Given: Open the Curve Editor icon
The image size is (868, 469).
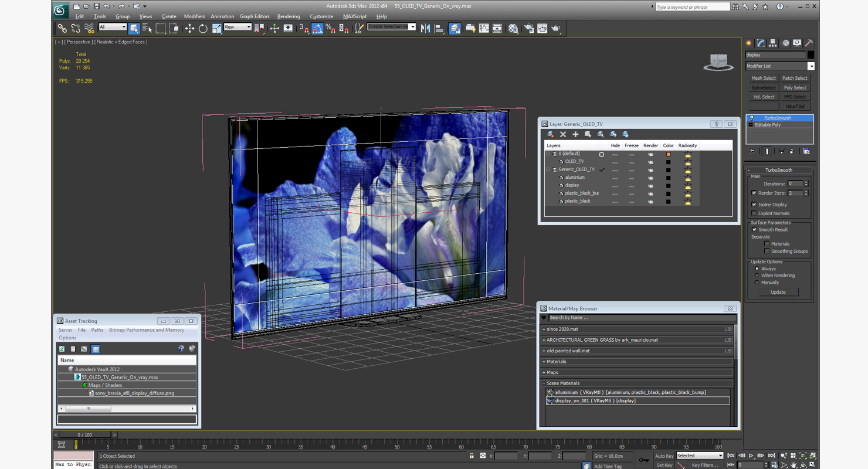Looking at the screenshot, I should (x=484, y=28).
